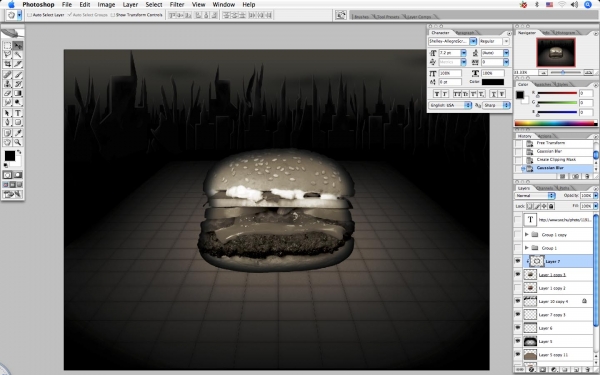Reset default colors icon in toolbox
The height and width of the screenshot is (375, 600).
click(5, 165)
